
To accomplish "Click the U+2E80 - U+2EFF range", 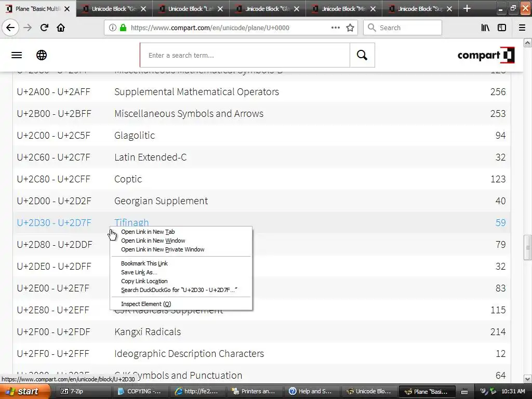I will [x=54, y=310].
